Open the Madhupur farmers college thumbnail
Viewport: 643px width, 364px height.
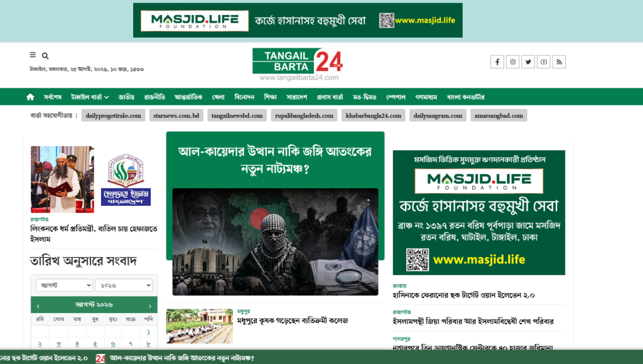tap(199, 326)
